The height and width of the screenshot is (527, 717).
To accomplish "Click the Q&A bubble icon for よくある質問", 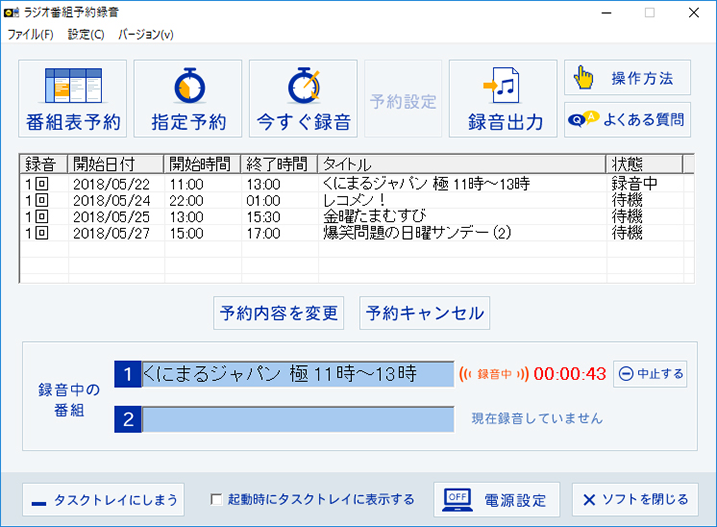I will point(583,119).
